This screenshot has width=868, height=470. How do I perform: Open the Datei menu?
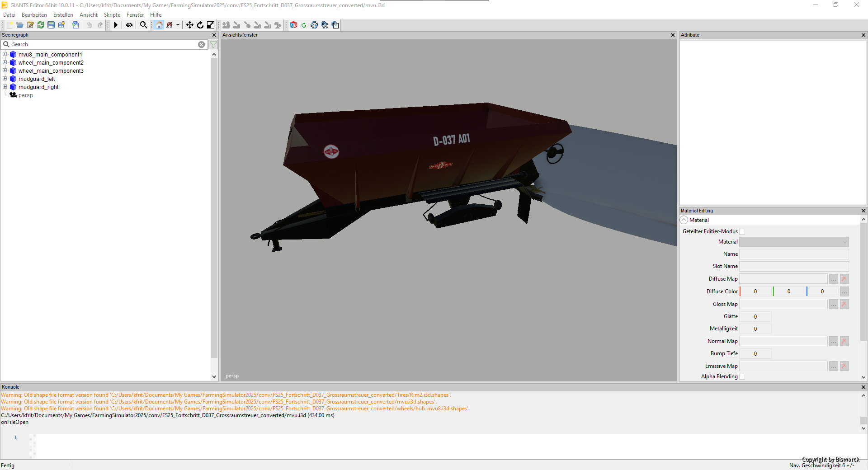pyautogui.click(x=9, y=15)
